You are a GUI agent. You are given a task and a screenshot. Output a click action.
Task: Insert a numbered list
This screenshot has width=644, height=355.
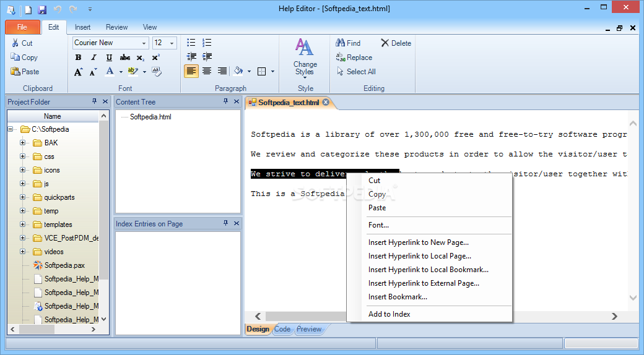[x=207, y=43]
